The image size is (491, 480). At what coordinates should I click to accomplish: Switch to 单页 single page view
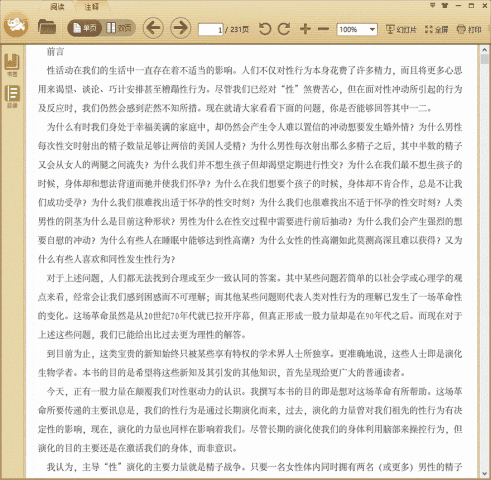point(85,28)
